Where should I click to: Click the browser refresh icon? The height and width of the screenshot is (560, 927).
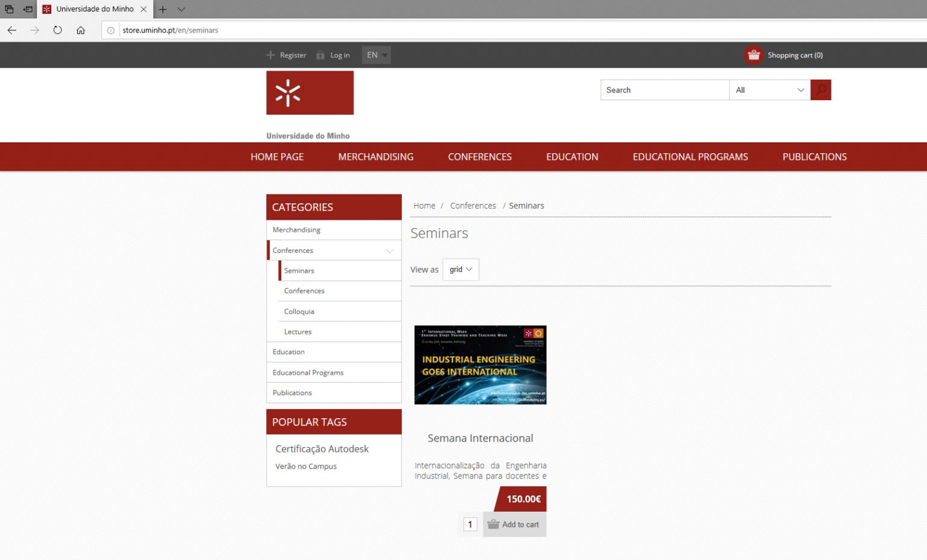pyautogui.click(x=57, y=30)
